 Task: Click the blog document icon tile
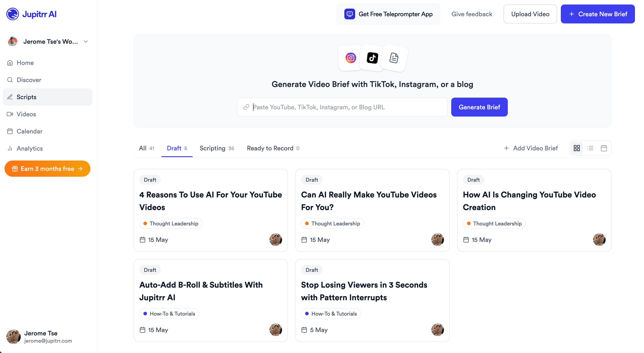(x=394, y=58)
